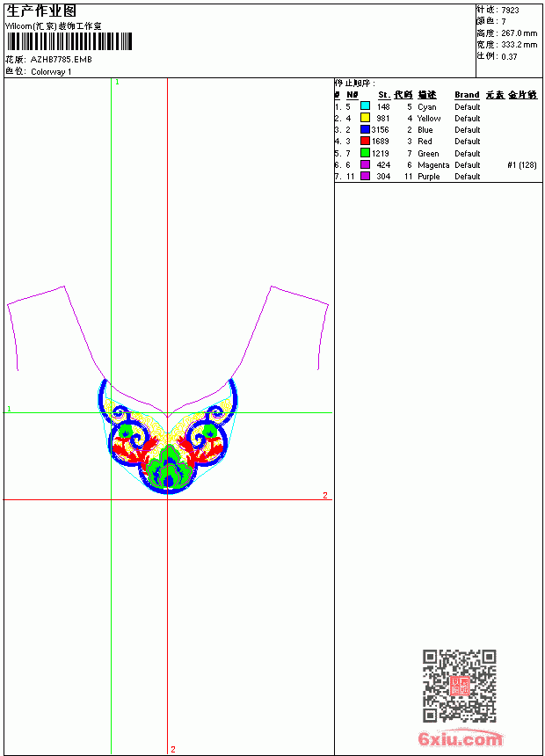545x756 pixels.
Task: Pick the Purple thread swatch
Action: (x=365, y=176)
